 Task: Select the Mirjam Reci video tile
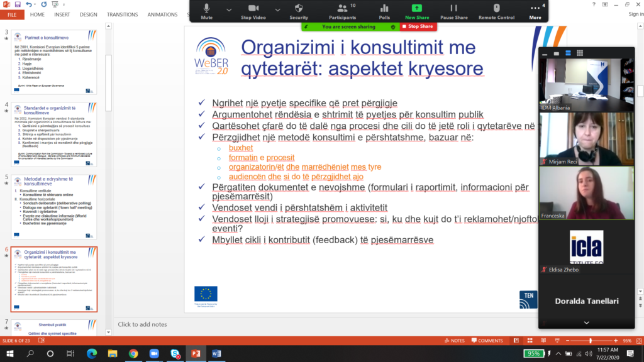pyautogui.click(x=587, y=139)
